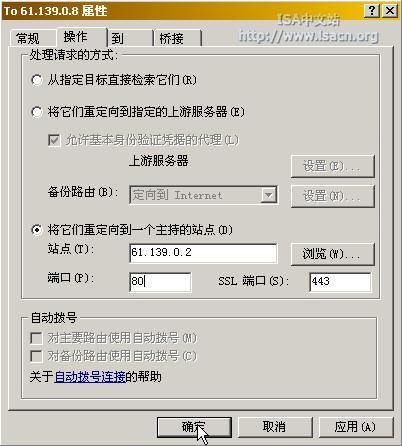Switch to the 桥接 tab
Screen dimensions: 402x446
click(177, 38)
